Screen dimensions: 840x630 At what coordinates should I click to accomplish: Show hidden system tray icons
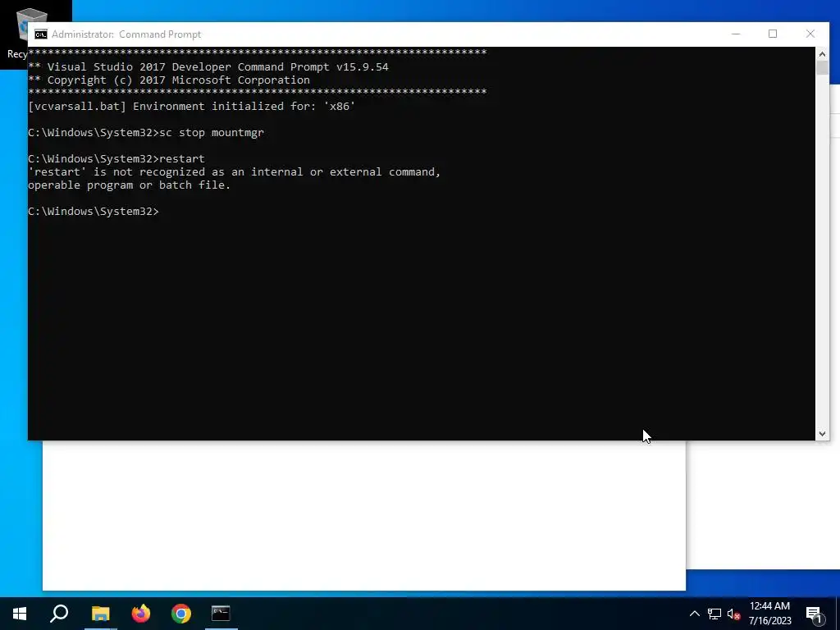pos(694,614)
